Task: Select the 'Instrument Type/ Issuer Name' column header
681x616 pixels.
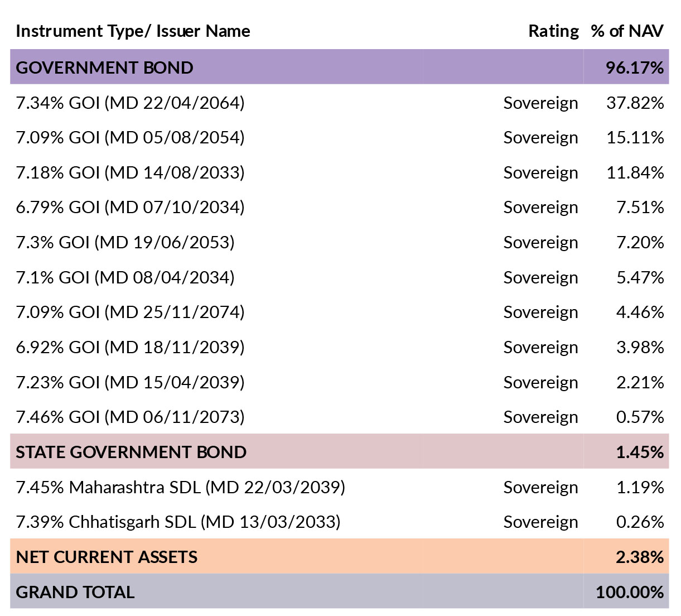Action: point(133,31)
